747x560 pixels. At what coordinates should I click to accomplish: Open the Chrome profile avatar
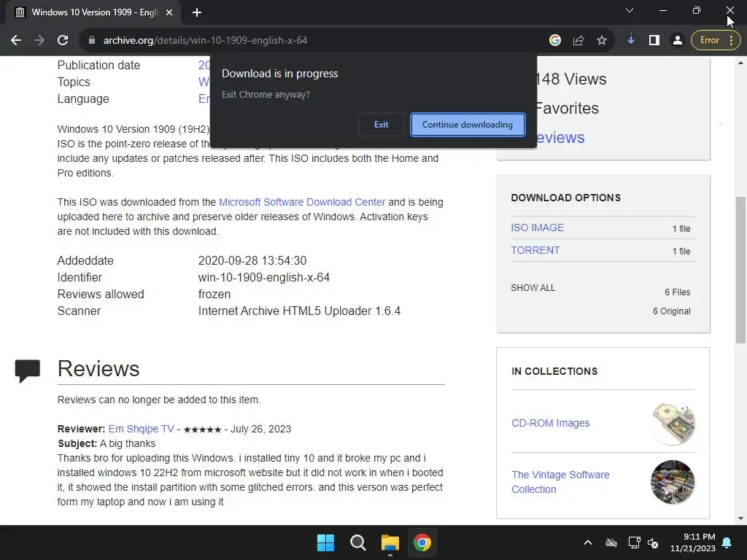678,41
